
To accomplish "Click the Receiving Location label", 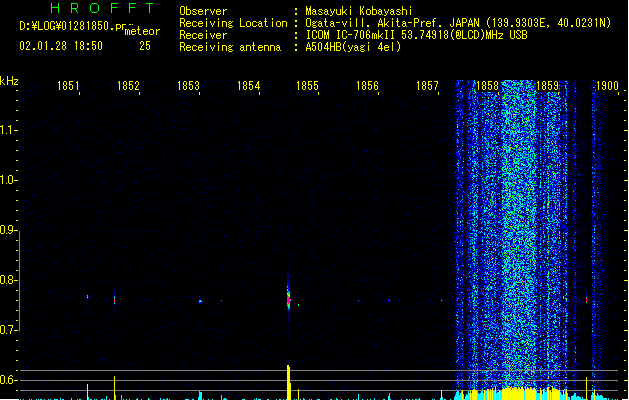I will 233,23.
